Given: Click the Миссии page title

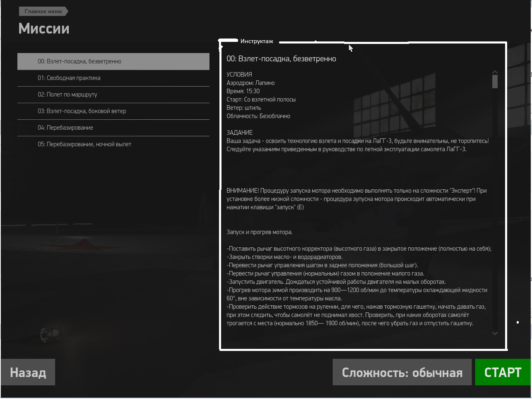Looking at the screenshot, I should 44,29.
